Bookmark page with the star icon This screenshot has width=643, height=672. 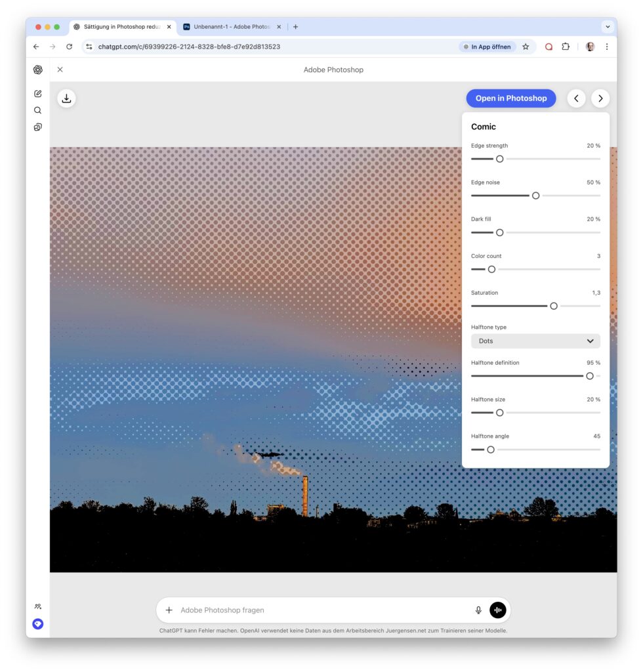526,47
